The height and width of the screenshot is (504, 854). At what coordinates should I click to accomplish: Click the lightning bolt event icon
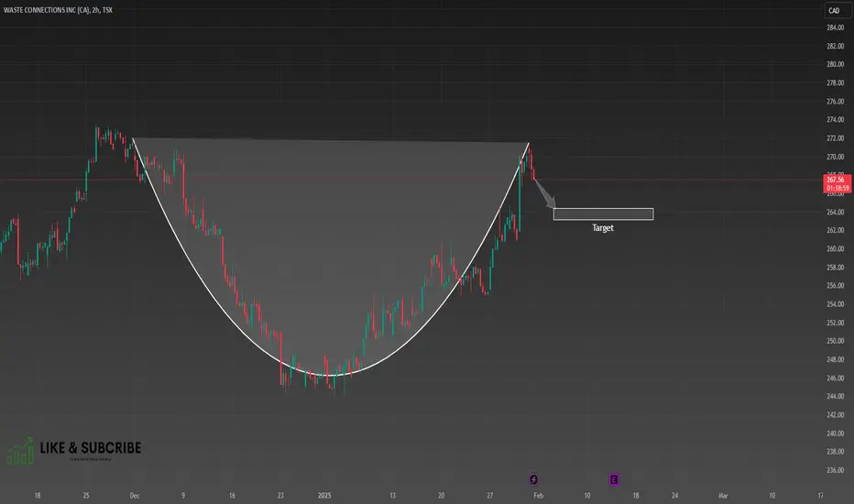533,479
